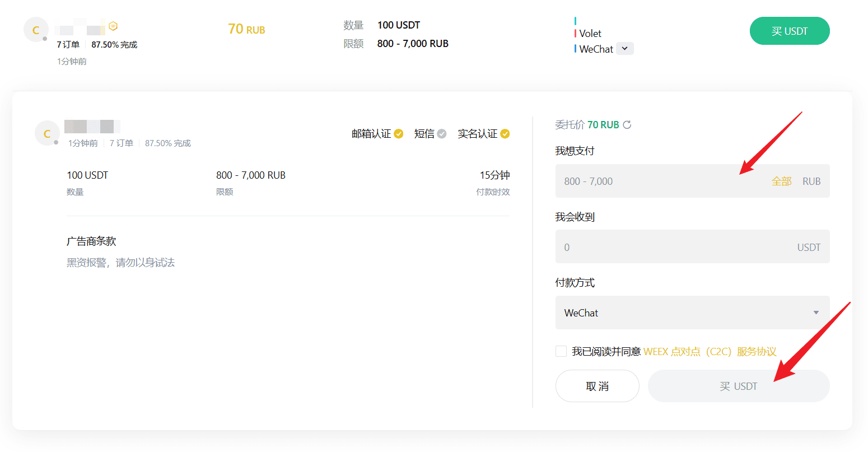The height and width of the screenshot is (452, 868).
Task: Tick the 我已阅读并同意 agreement checkbox
Action: pos(561,351)
